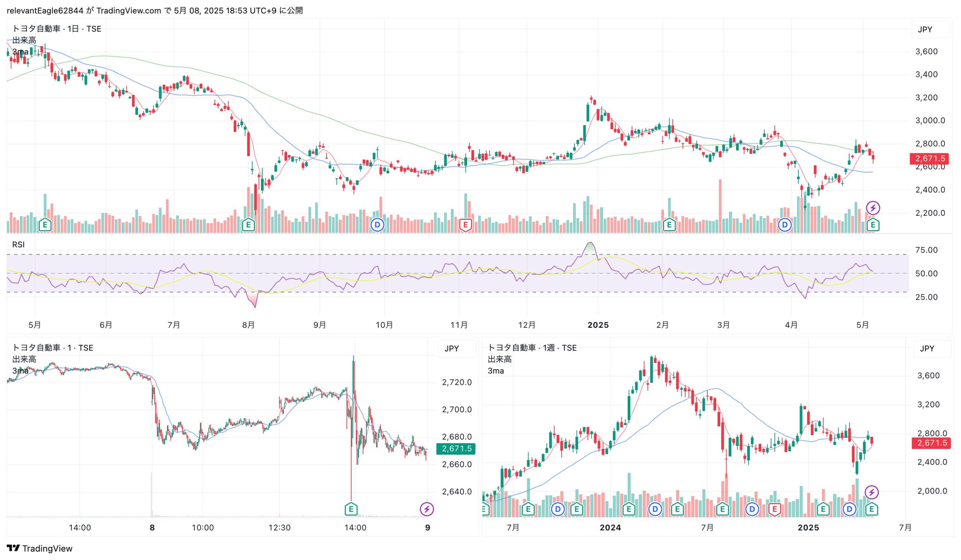This screenshot has width=961, height=560.
Task: Click the TradingView logo at bottom left
Action: pos(40,549)
